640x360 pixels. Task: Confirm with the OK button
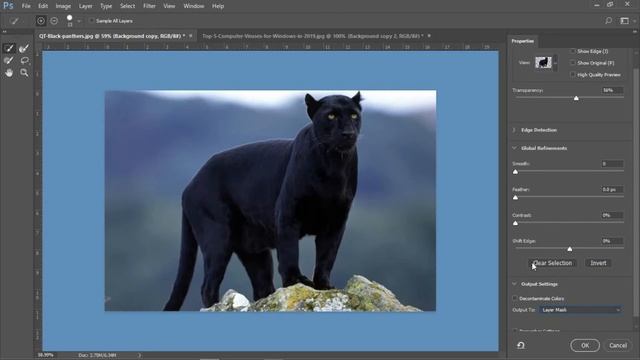click(585, 345)
